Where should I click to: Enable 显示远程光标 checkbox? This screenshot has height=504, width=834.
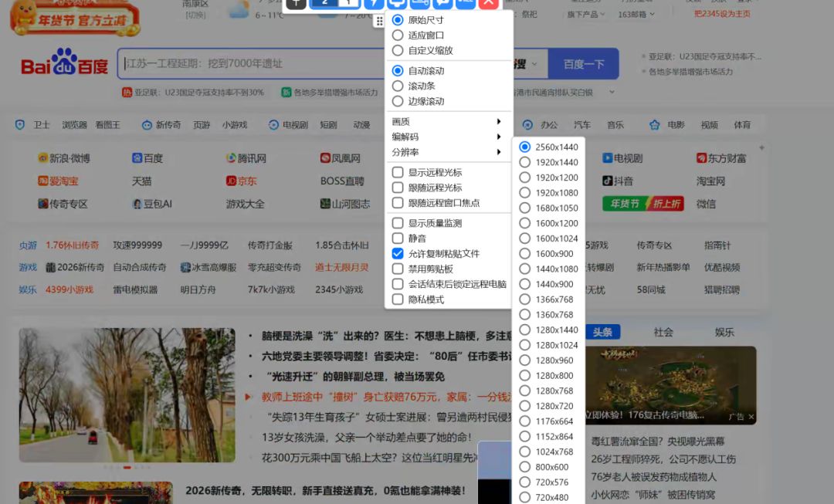398,172
